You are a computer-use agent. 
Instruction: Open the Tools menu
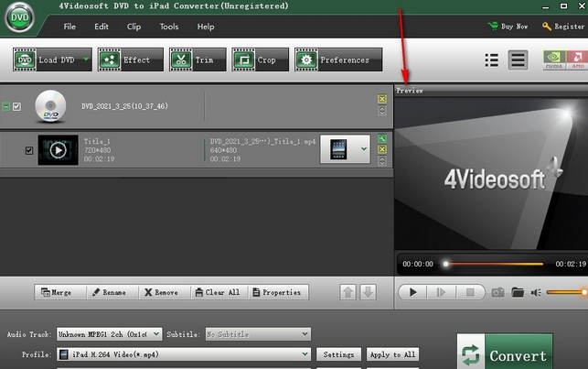coord(169,27)
